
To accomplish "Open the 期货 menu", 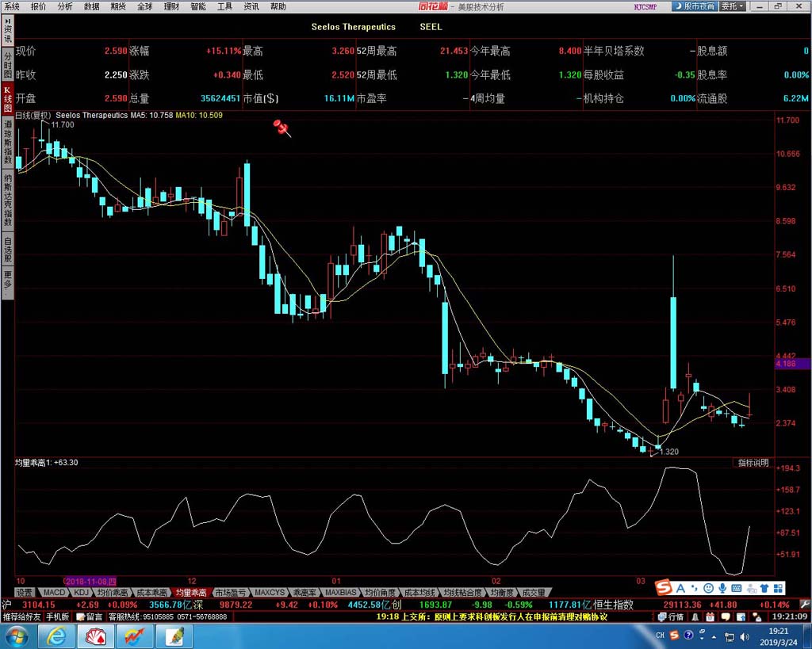I will [x=118, y=6].
